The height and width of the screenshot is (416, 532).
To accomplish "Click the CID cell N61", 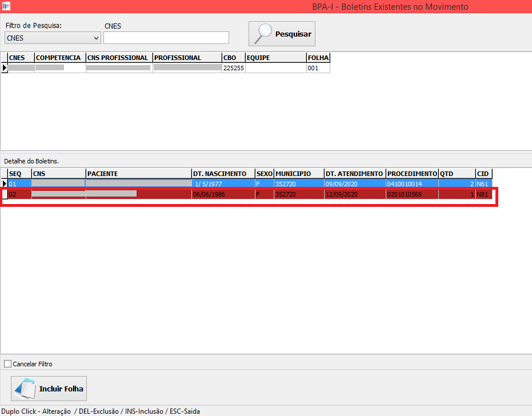I will pos(483,183).
